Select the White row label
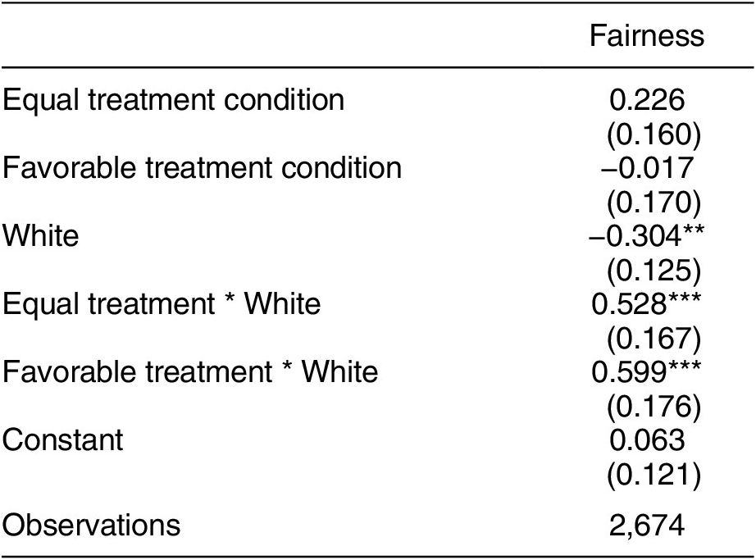 (42, 236)
